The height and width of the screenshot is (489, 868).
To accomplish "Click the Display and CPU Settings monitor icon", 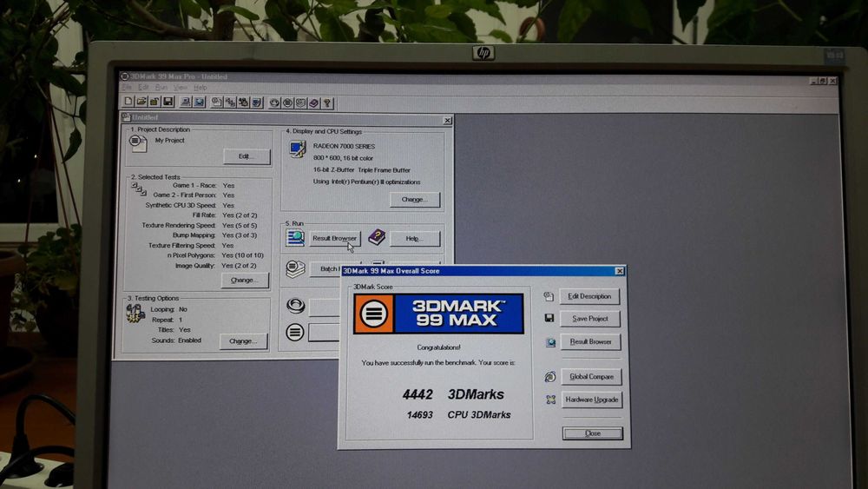I will [x=297, y=149].
